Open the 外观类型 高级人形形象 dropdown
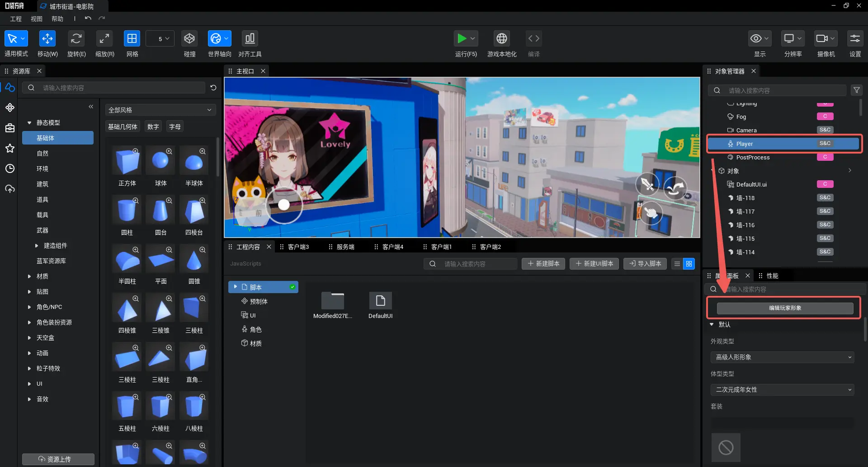 [782, 357]
